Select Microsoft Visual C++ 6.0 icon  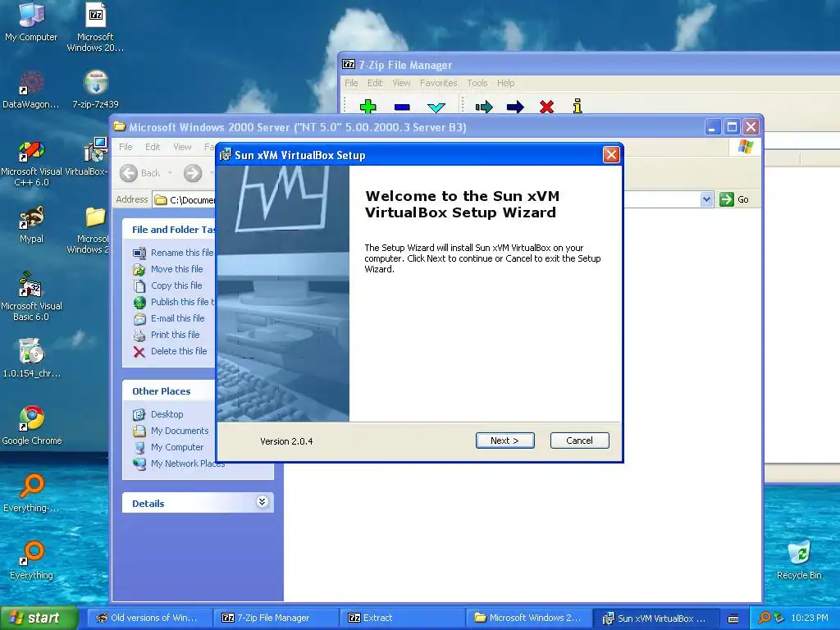tap(31, 163)
